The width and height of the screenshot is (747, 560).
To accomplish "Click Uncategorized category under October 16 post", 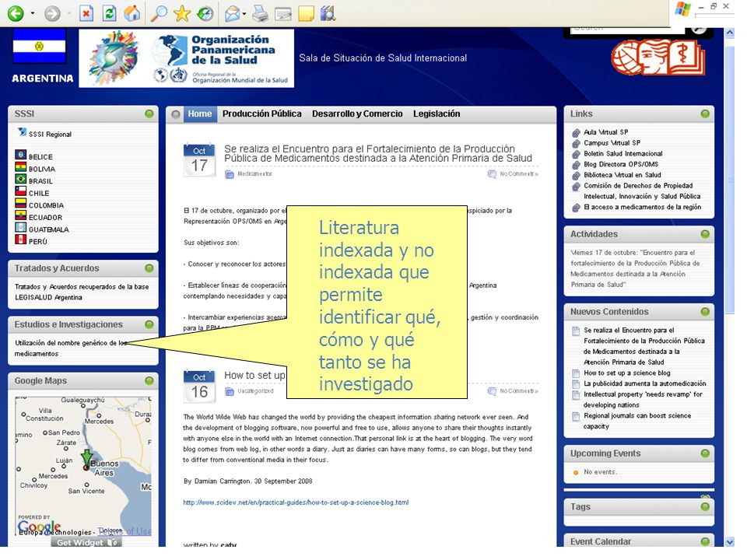I will coord(256,391).
